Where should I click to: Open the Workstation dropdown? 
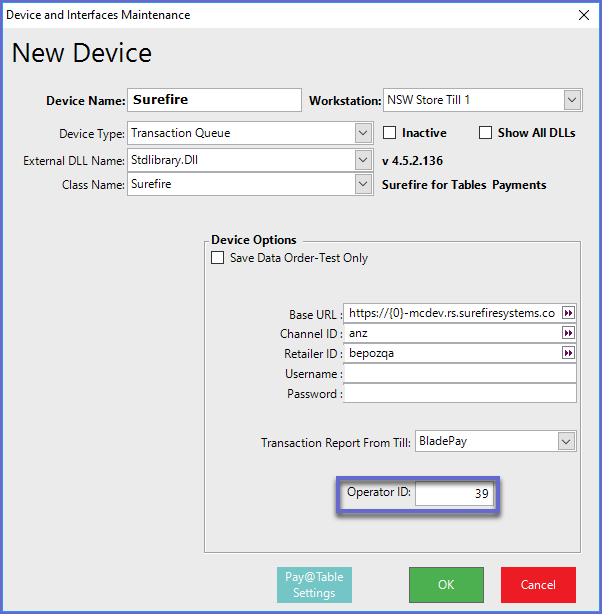tap(571, 100)
